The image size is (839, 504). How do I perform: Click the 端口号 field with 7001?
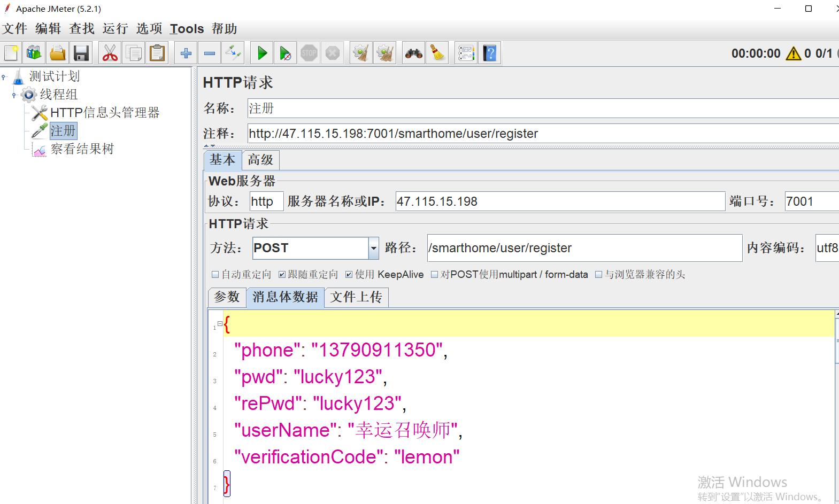(x=812, y=201)
